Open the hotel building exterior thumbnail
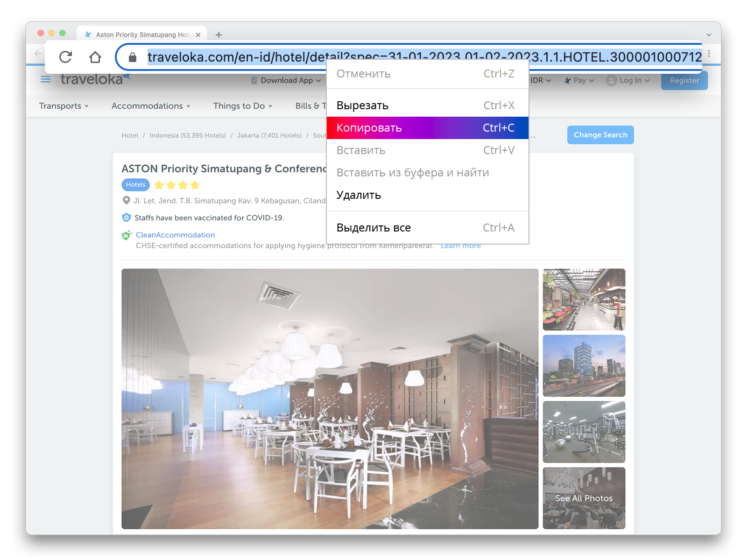 pyautogui.click(x=584, y=366)
